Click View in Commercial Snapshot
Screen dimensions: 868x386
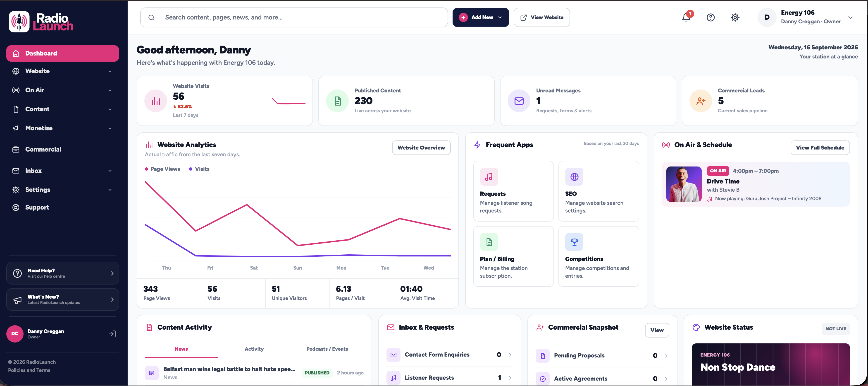(x=657, y=330)
